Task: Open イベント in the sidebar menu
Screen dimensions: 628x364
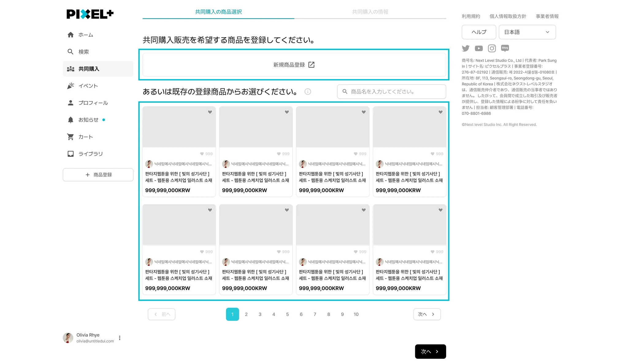Action: pos(88,86)
